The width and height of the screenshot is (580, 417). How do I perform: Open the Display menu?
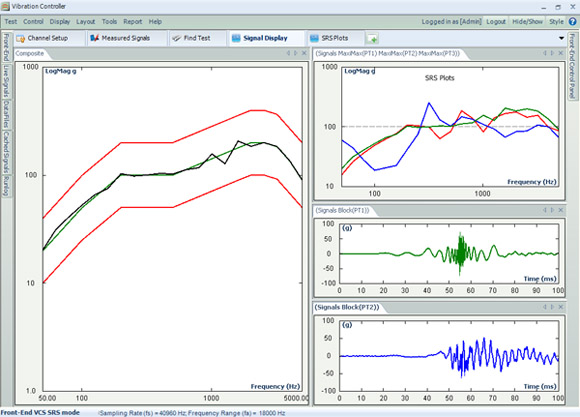point(60,22)
